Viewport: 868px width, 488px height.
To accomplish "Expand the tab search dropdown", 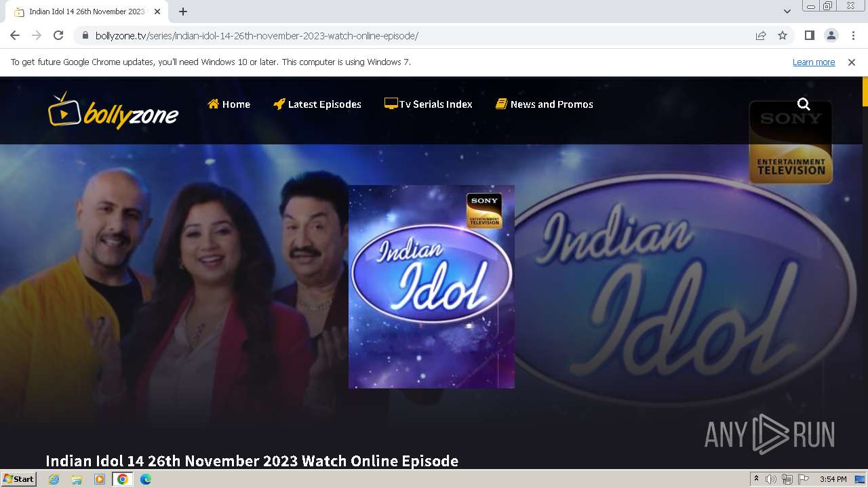I will (787, 12).
